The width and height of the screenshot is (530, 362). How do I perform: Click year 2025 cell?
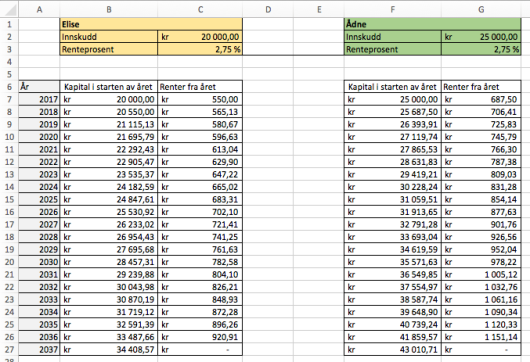39,199
